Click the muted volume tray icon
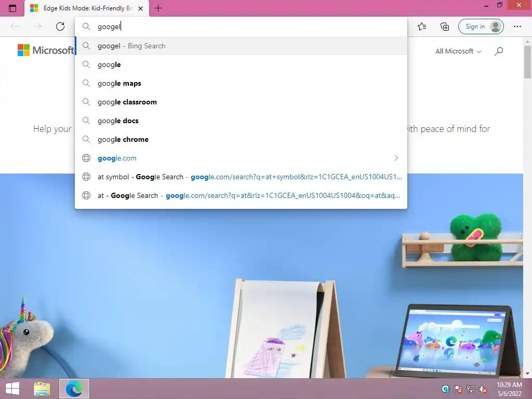This screenshot has width=532, height=399. (483, 389)
